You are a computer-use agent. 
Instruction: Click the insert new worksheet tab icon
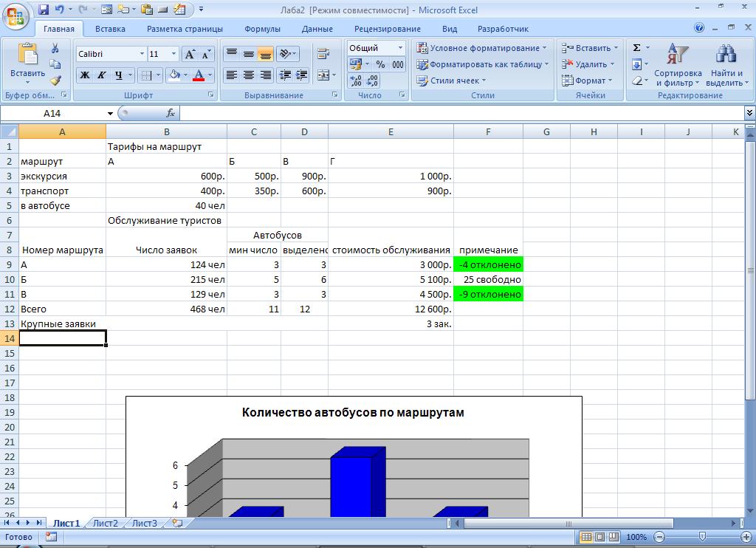[x=177, y=523]
